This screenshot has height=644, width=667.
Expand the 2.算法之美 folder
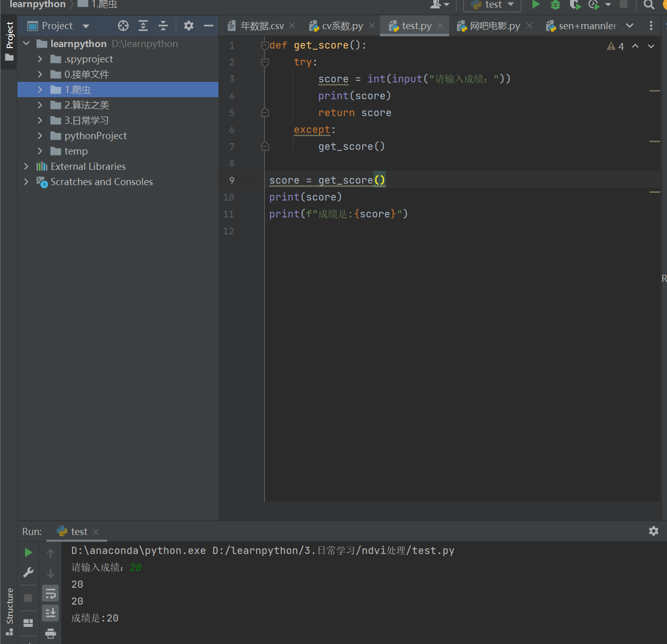point(40,105)
